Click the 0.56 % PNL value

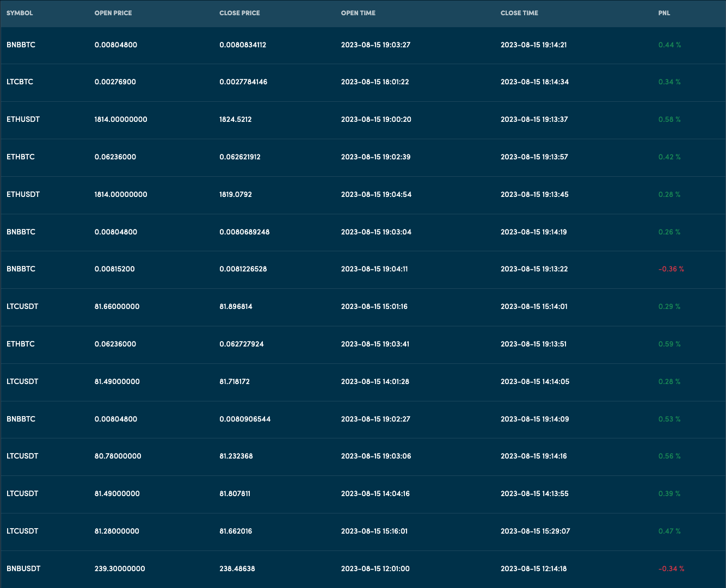[669, 456]
